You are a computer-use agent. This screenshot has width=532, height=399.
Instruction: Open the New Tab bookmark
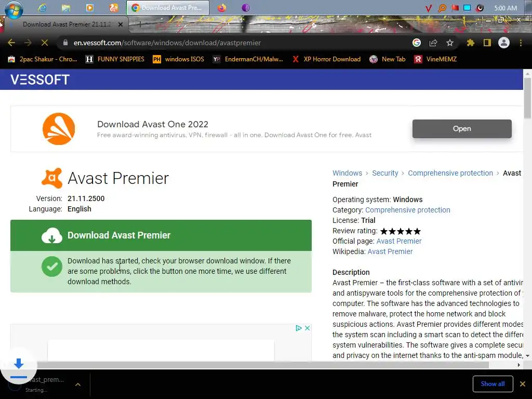click(x=388, y=59)
